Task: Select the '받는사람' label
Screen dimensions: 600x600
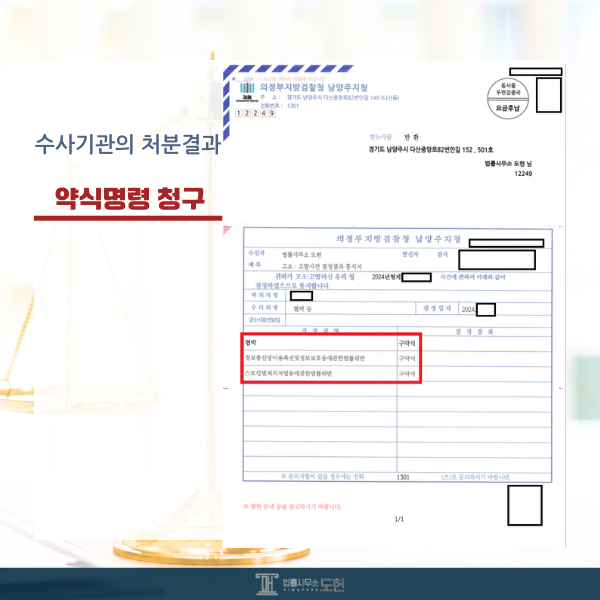Action: pos(380,137)
